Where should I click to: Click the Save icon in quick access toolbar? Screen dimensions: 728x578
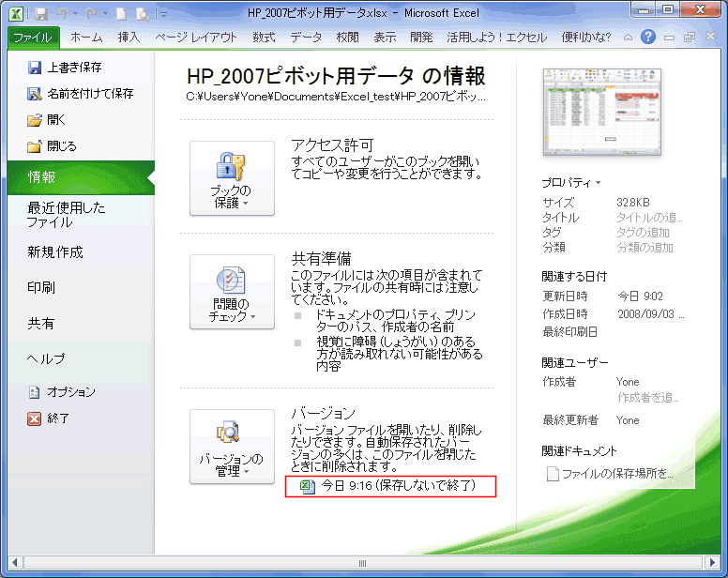pos(41,14)
